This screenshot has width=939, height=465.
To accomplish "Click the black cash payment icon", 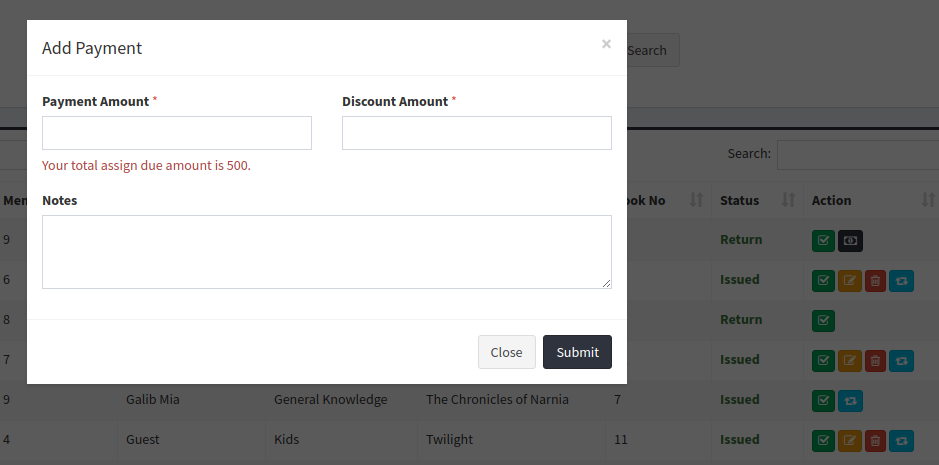I will 850,240.
